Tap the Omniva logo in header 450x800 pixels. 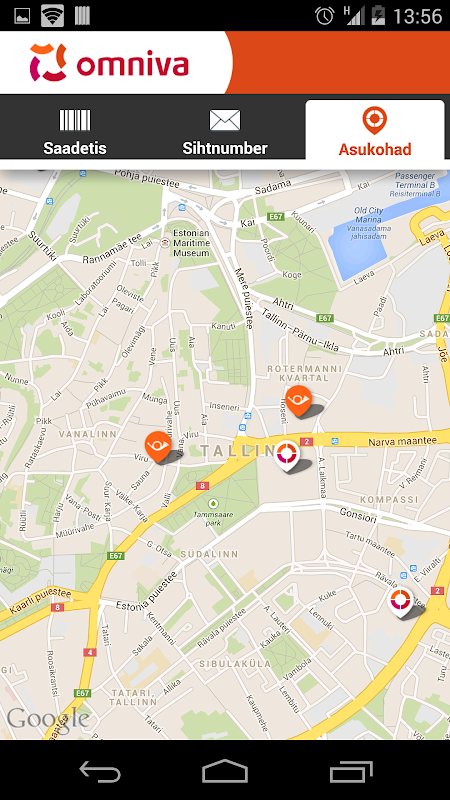pos(109,63)
